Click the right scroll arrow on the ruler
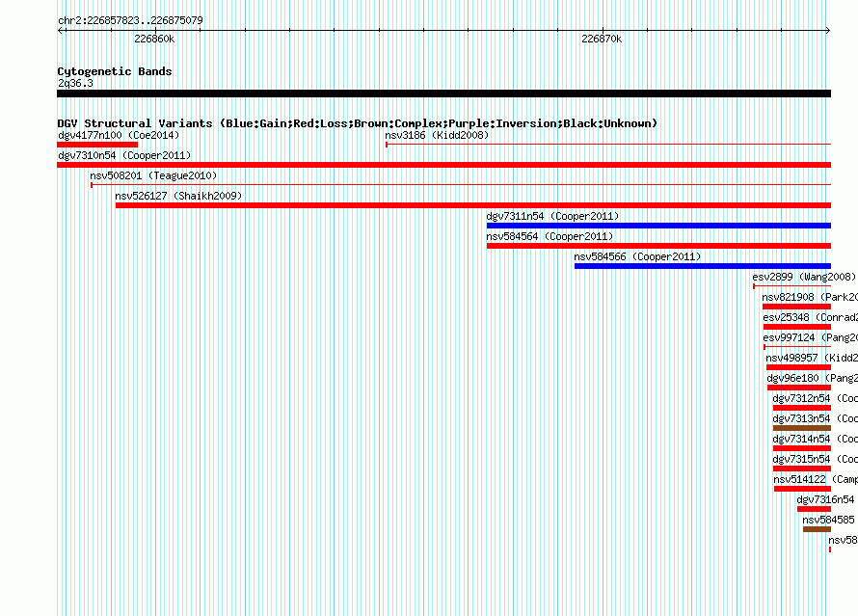This screenshot has width=858, height=616. tap(827, 31)
